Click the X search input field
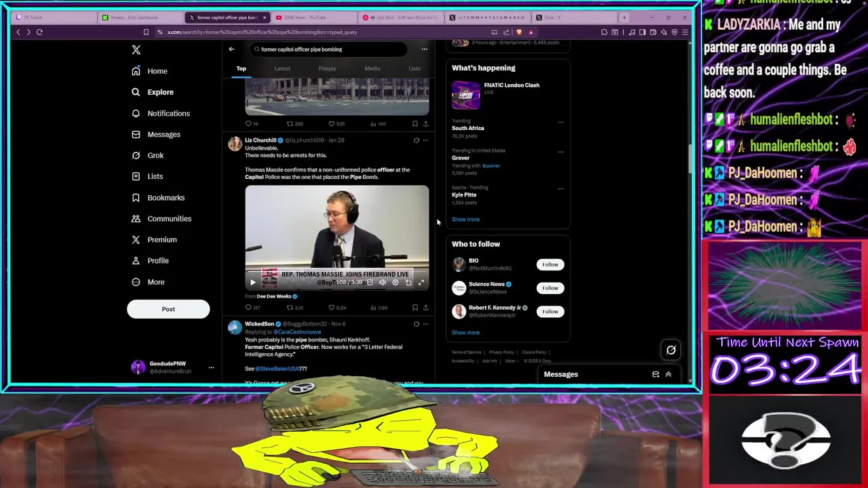 [x=328, y=49]
